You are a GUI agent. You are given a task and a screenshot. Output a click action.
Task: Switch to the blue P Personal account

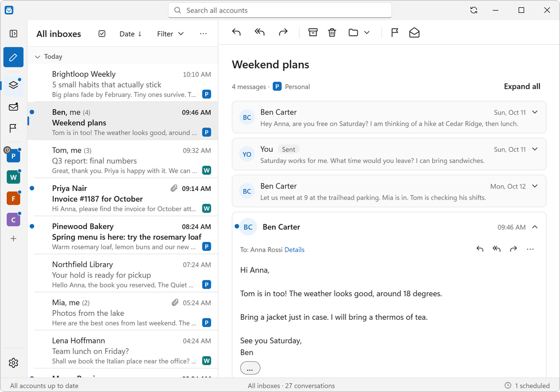pyautogui.click(x=13, y=156)
